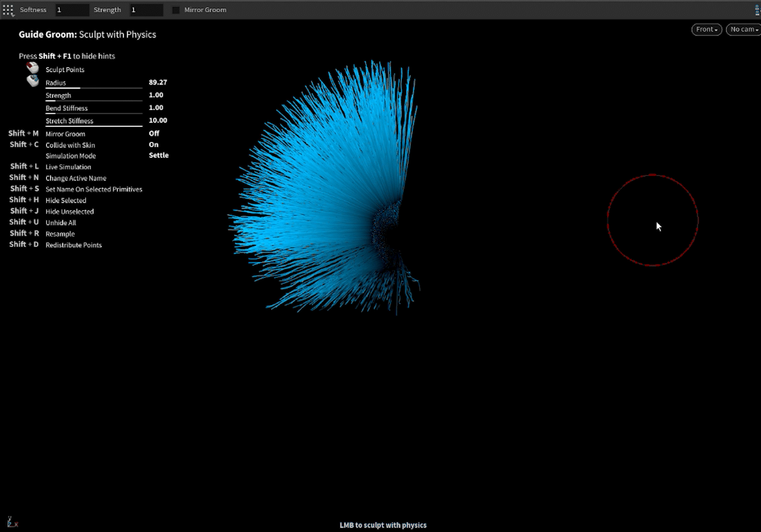Click the Radius slider bar
The image size is (761, 532).
(x=94, y=88)
